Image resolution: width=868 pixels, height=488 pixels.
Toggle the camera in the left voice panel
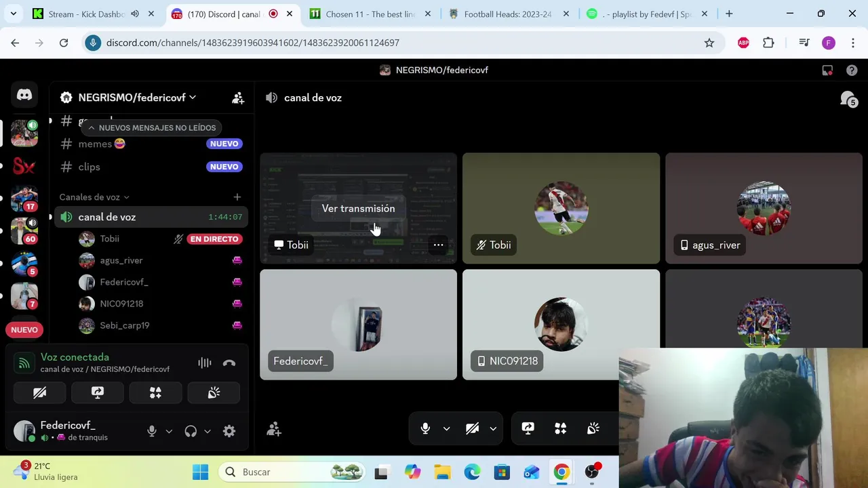pyautogui.click(x=39, y=392)
